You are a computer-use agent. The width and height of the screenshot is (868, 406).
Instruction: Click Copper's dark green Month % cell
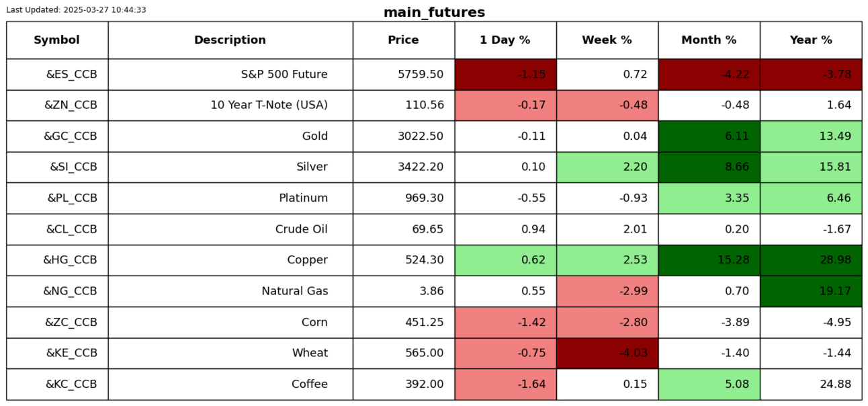[709, 260]
